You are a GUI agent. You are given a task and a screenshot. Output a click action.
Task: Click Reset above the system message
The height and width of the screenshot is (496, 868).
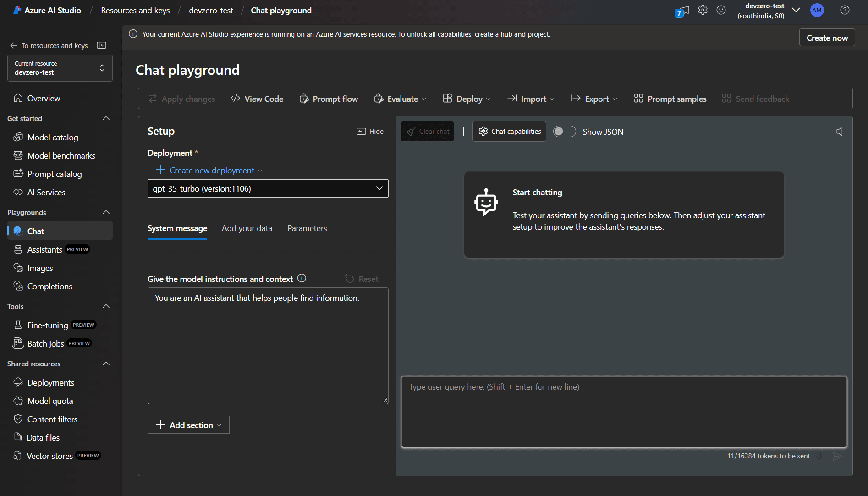click(362, 279)
